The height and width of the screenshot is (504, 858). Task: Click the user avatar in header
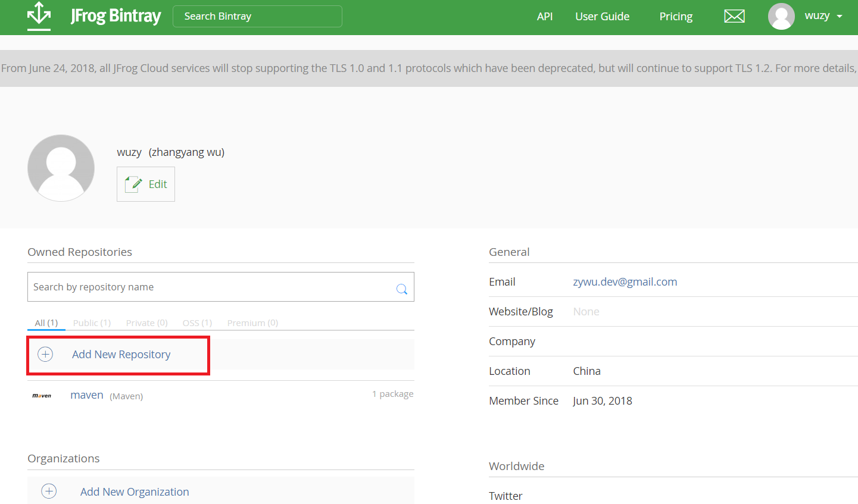781,16
